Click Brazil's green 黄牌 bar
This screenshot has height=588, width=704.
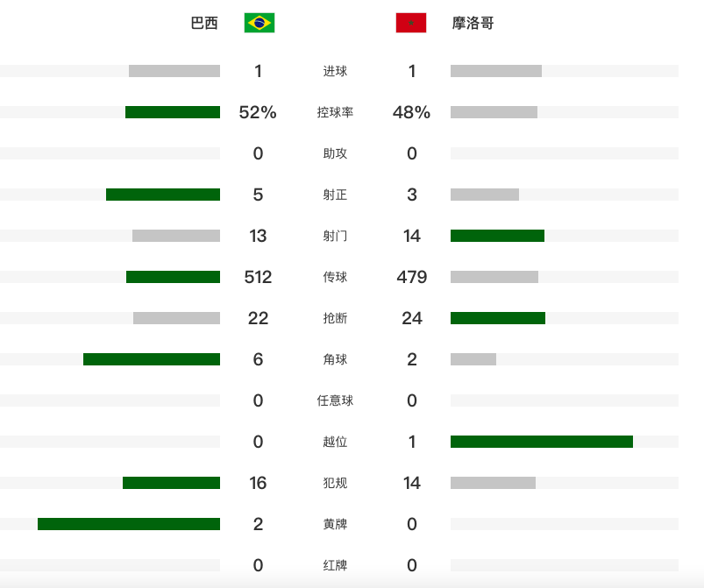click(x=129, y=524)
